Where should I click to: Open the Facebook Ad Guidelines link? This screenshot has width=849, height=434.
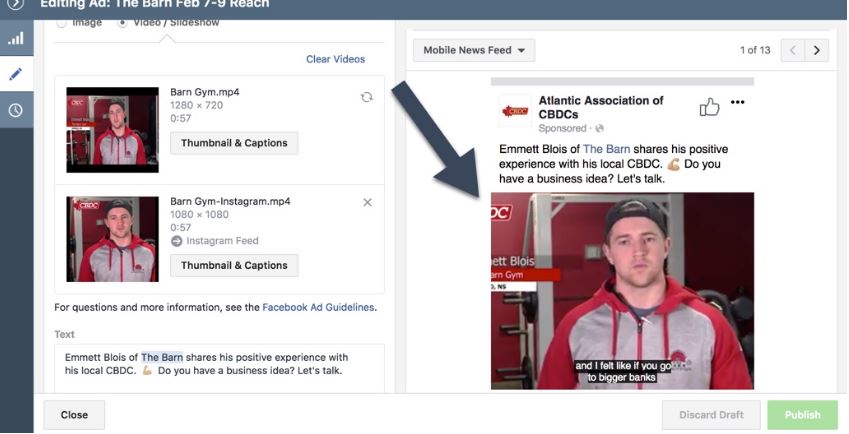click(x=318, y=307)
